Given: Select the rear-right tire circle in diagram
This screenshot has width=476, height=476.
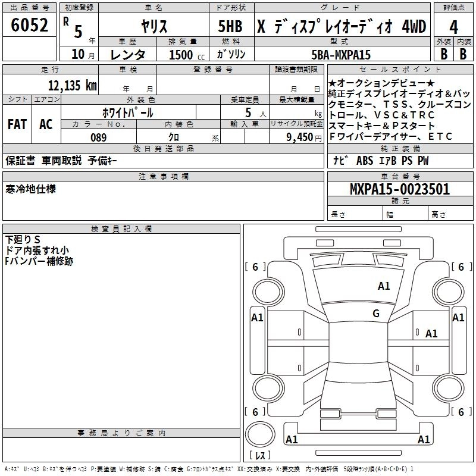Looking at the screenshot, I should point(449,389).
